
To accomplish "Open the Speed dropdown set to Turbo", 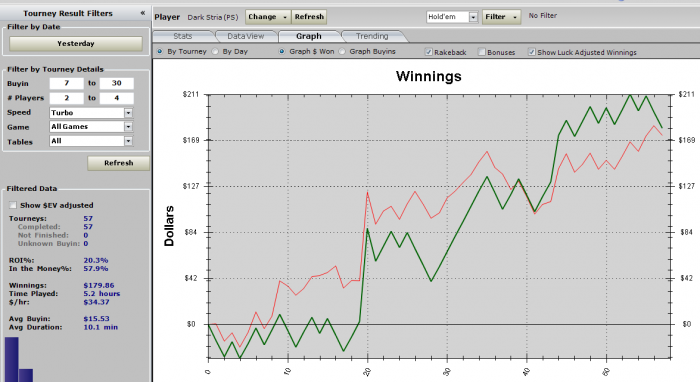I will pyautogui.click(x=91, y=113).
